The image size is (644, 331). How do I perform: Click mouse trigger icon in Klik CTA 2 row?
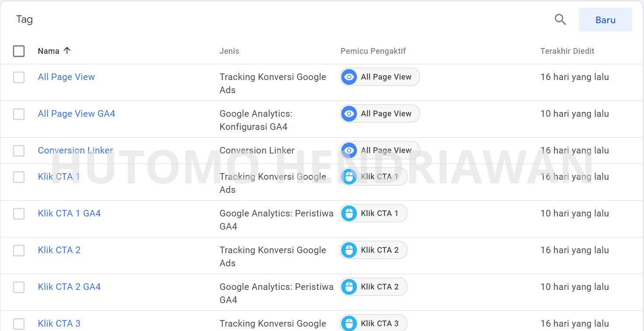[x=349, y=250]
